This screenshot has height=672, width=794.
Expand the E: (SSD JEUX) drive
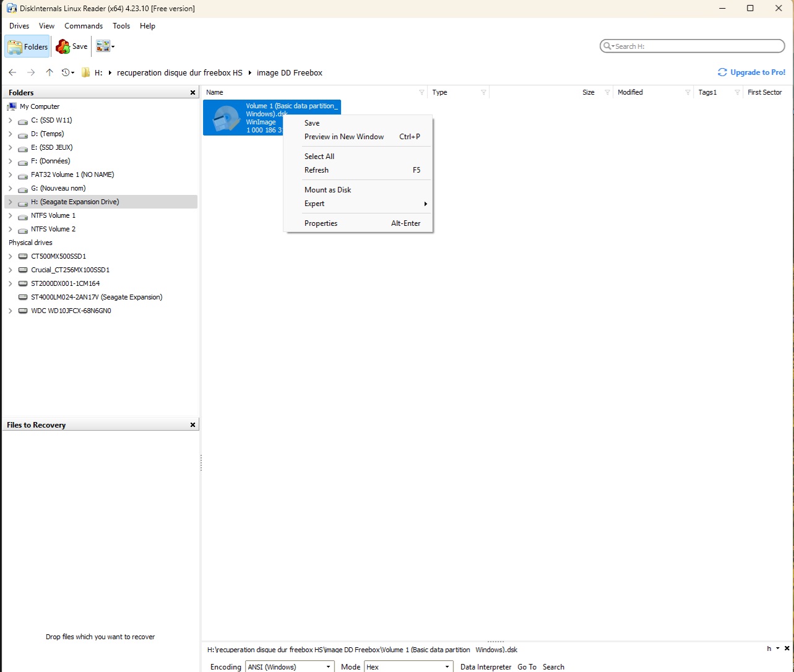coord(11,147)
